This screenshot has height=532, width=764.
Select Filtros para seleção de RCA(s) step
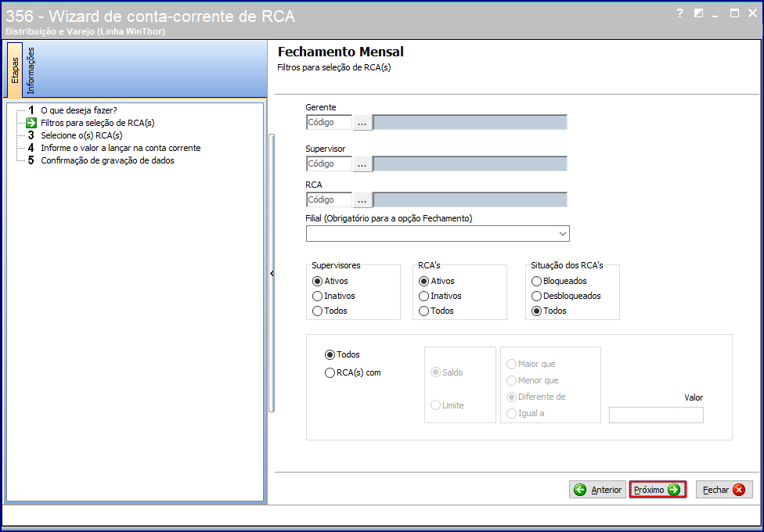coord(97,123)
